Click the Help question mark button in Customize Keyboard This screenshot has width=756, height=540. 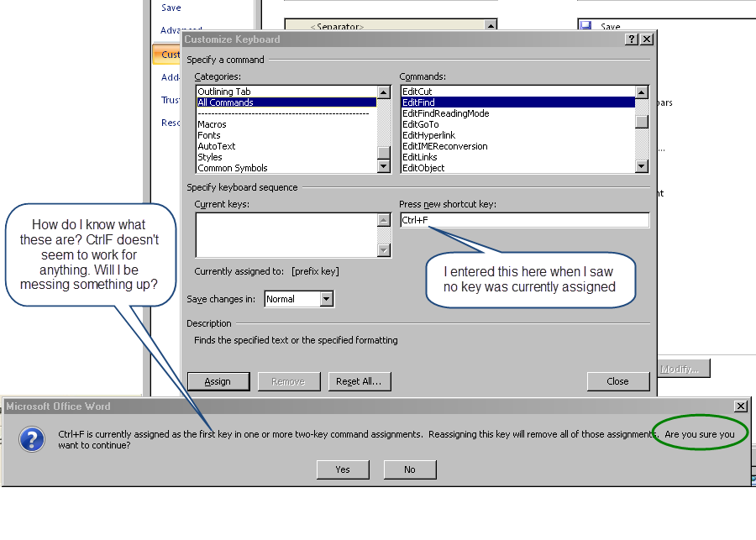click(631, 39)
